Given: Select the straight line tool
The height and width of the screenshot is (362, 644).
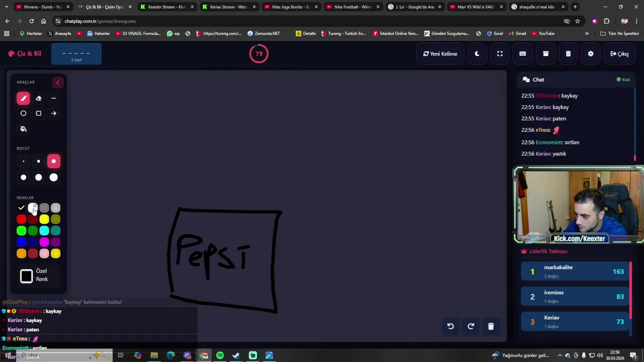Looking at the screenshot, I should (53, 99).
